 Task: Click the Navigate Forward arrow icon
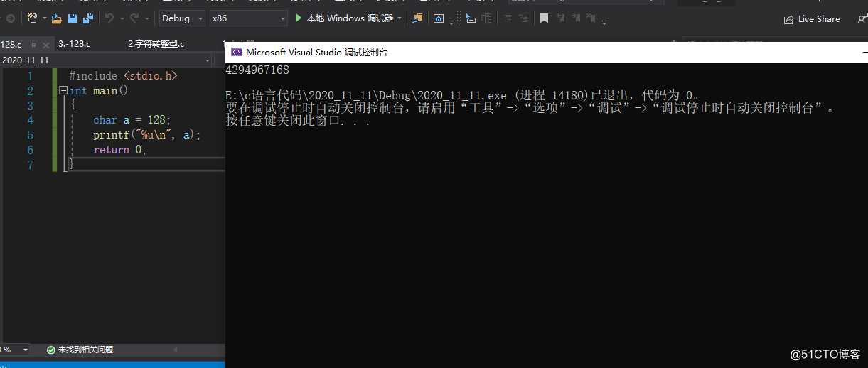9,18
